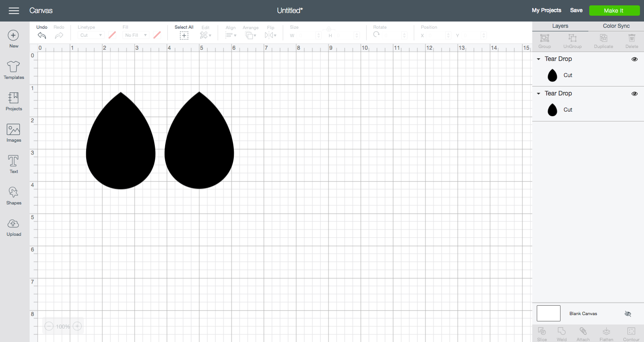The height and width of the screenshot is (342, 644).
Task: Click the size lock aspect ratio icon
Action: tap(329, 29)
